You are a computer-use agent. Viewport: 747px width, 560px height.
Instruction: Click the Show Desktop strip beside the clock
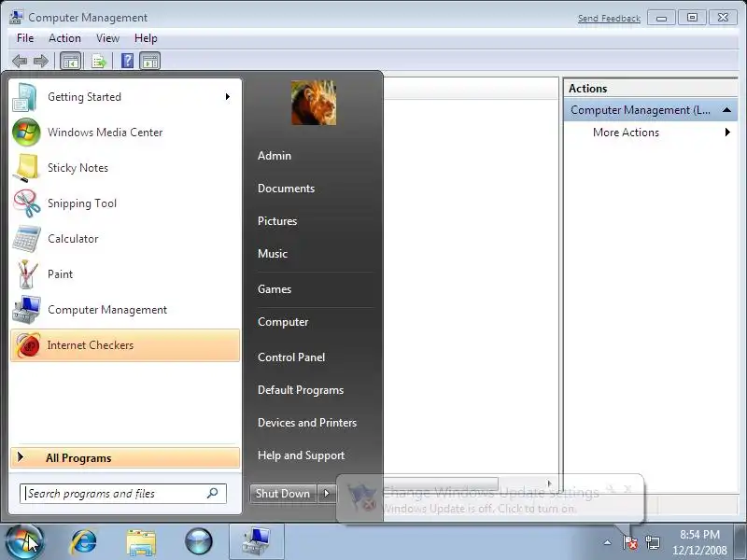pos(741,542)
